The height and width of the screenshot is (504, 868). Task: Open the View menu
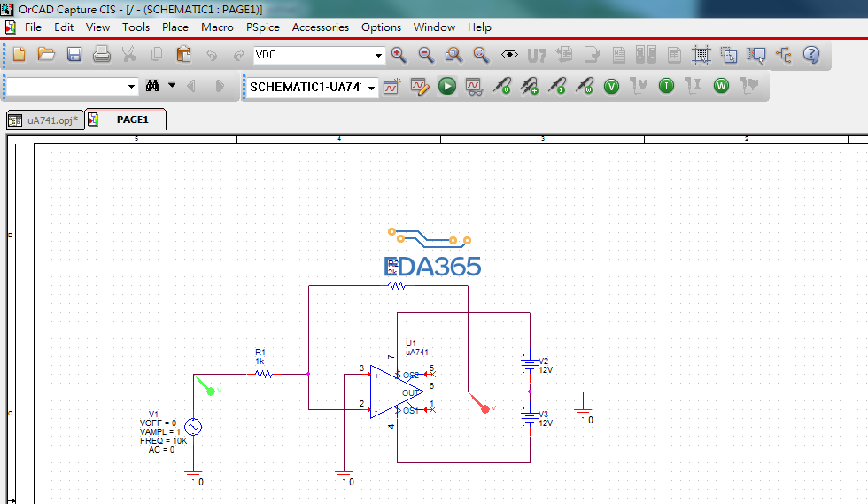tap(98, 27)
